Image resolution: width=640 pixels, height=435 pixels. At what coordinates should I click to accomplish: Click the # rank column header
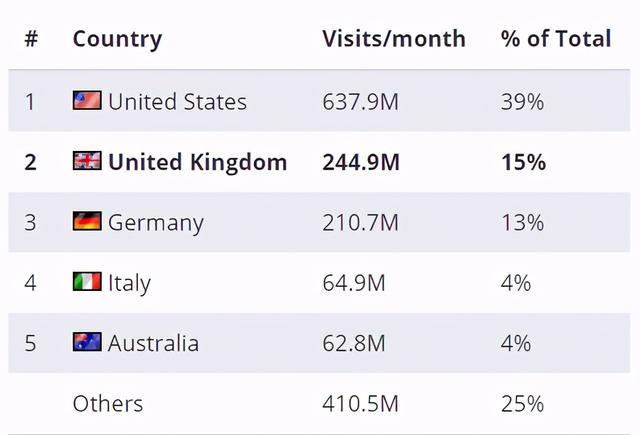coord(31,39)
